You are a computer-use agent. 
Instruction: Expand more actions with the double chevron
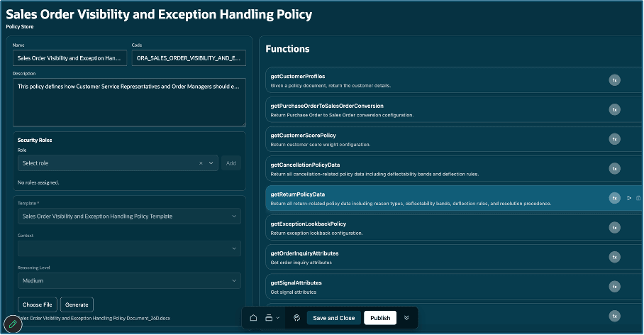[406, 318]
